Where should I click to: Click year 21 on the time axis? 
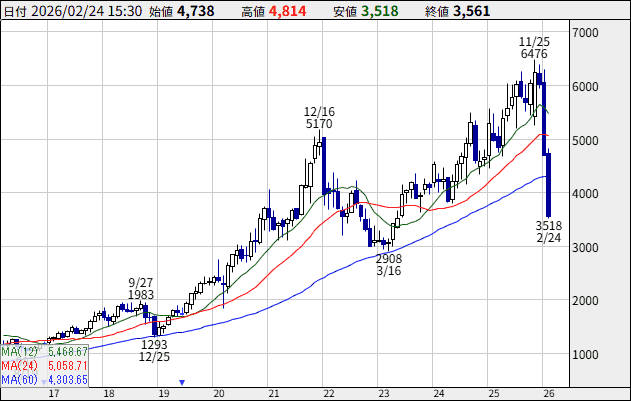tap(273, 393)
